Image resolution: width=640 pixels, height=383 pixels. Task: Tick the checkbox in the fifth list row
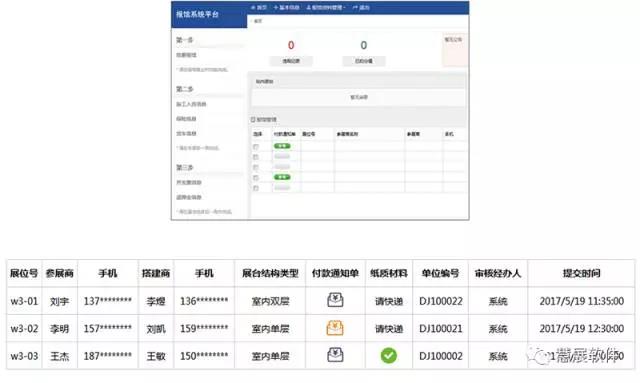(256, 188)
